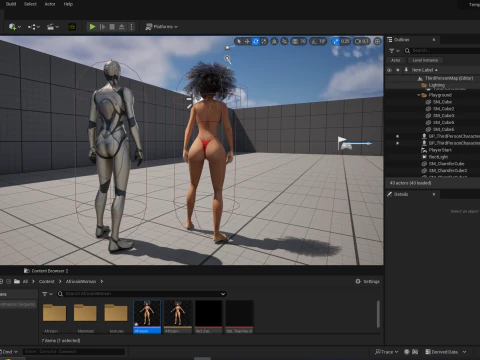Screen dimensions: 480x360
Task: Select PlayerStart in the Outliner
Action: 440,150
